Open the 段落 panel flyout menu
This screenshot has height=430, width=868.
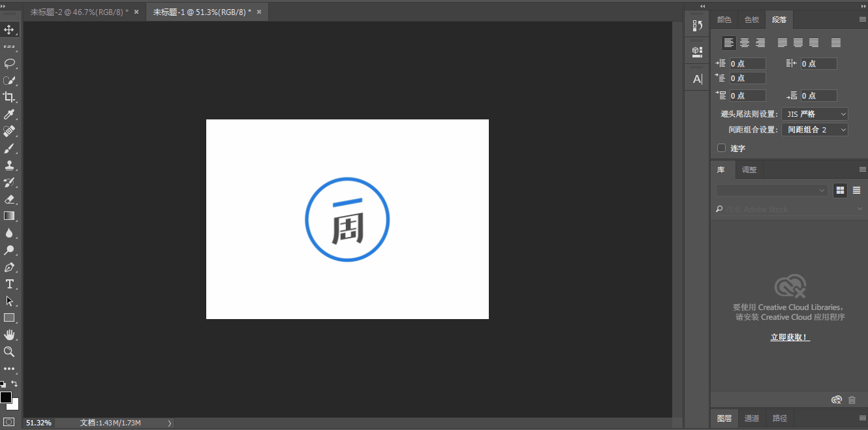click(862, 20)
